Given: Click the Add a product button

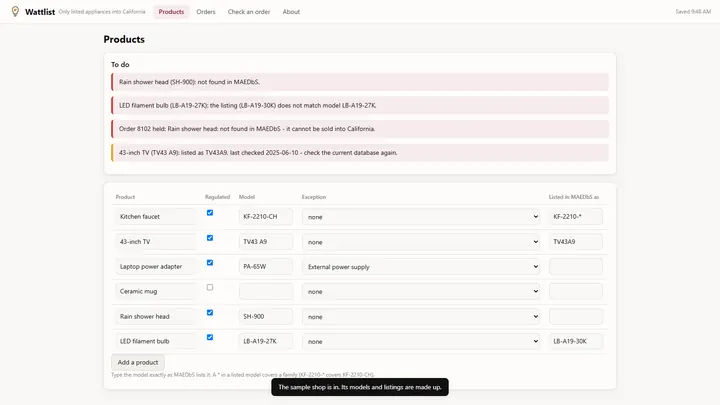Looking at the screenshot, I should point(138,362).
